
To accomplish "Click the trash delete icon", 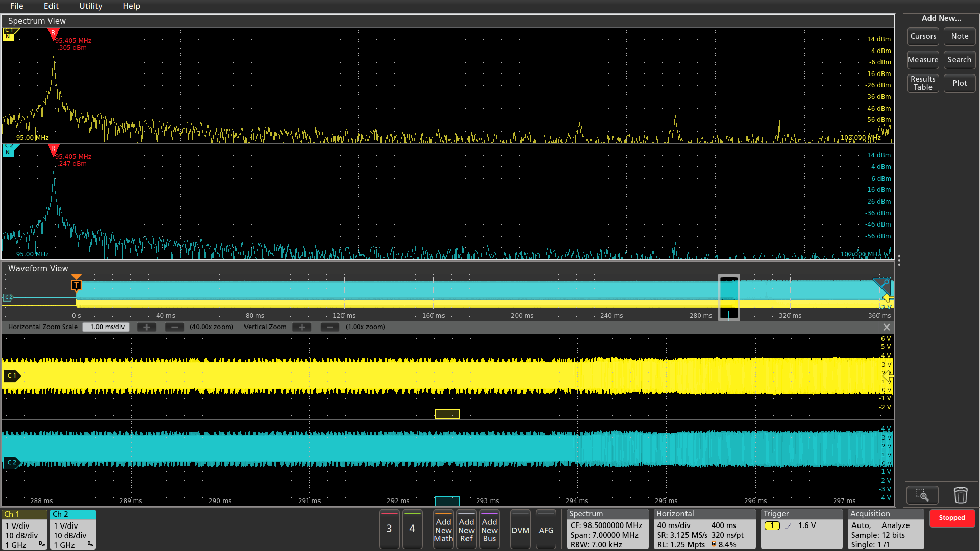I will point(961,494).
